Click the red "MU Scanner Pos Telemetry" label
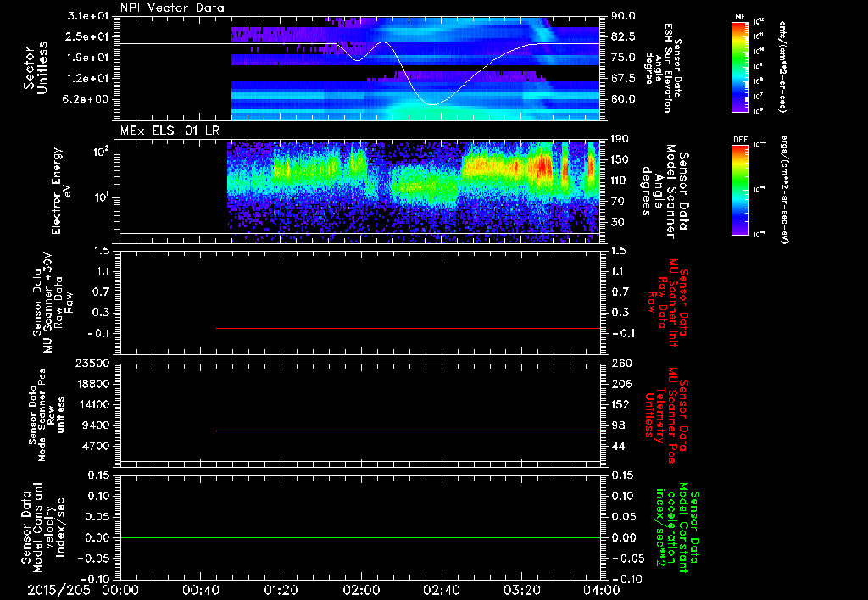 (x=666, y=415)
